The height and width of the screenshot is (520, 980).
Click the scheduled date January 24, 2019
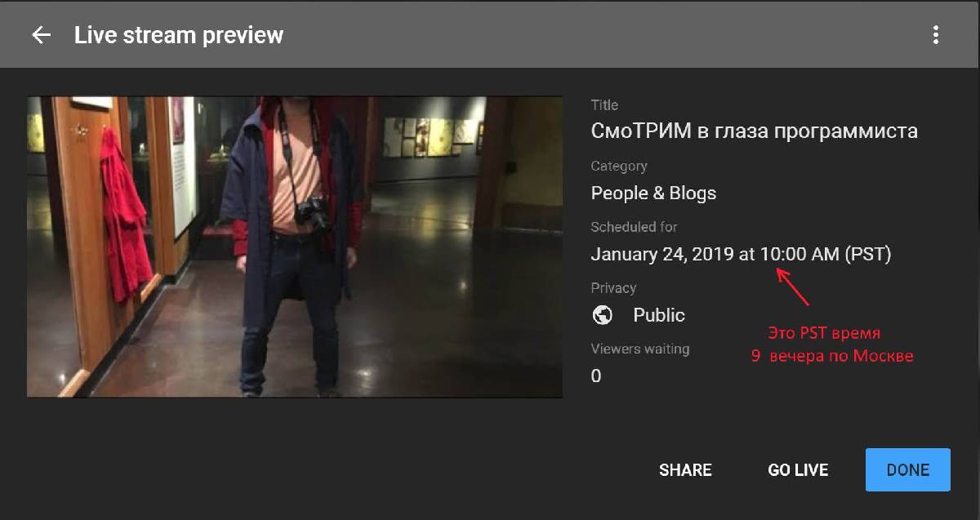[662, 255]
